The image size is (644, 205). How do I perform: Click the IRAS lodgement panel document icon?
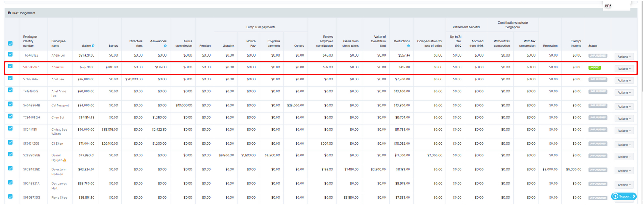tap(9, 13)
